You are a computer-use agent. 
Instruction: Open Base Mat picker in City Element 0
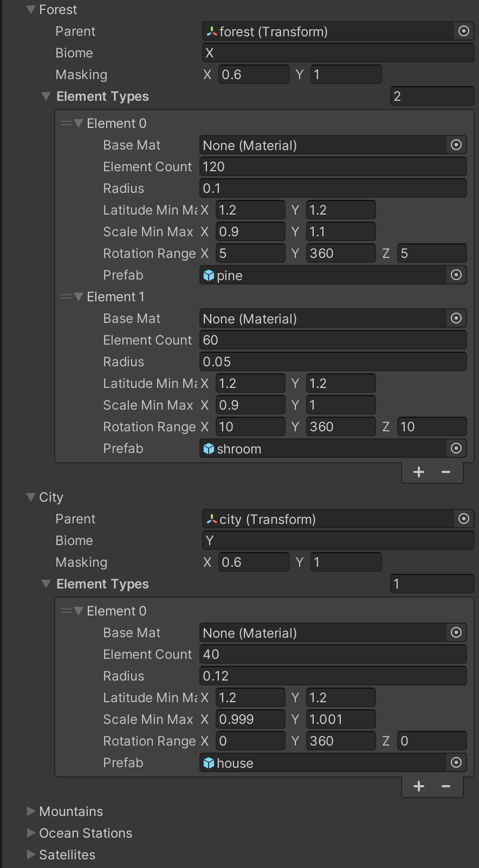tap(456, 633)
